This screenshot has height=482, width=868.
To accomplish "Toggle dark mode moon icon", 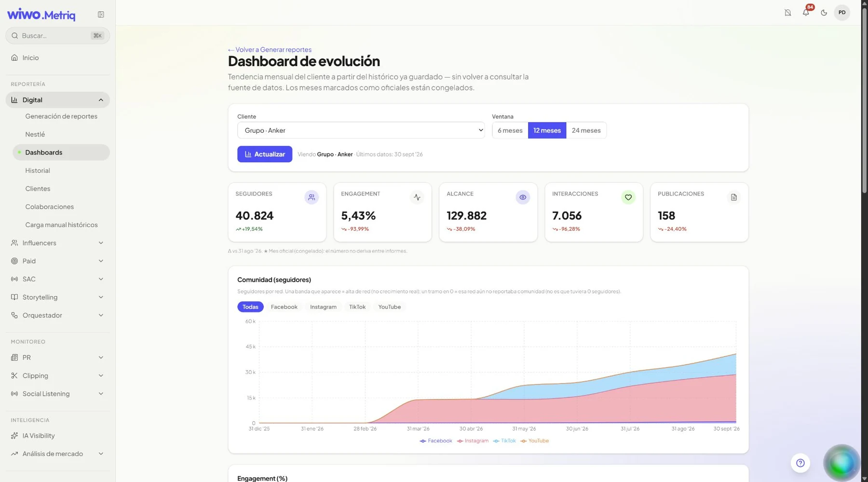I will [824, 13].
